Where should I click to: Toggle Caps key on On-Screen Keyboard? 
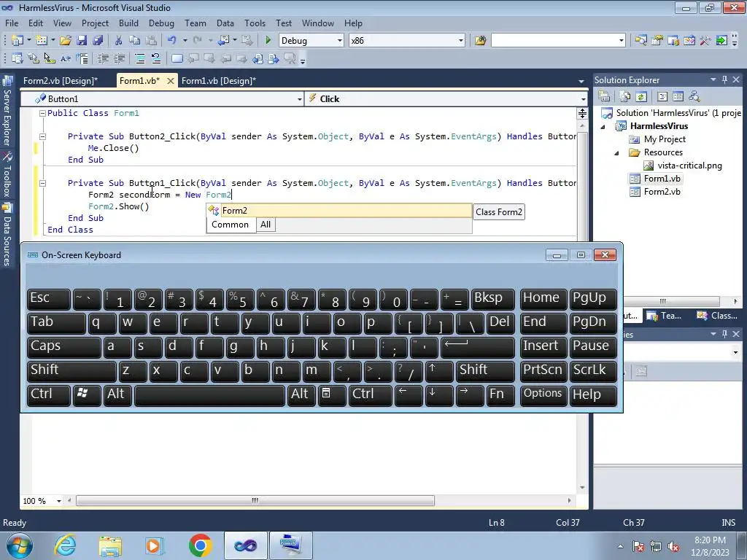pos(63,346)
